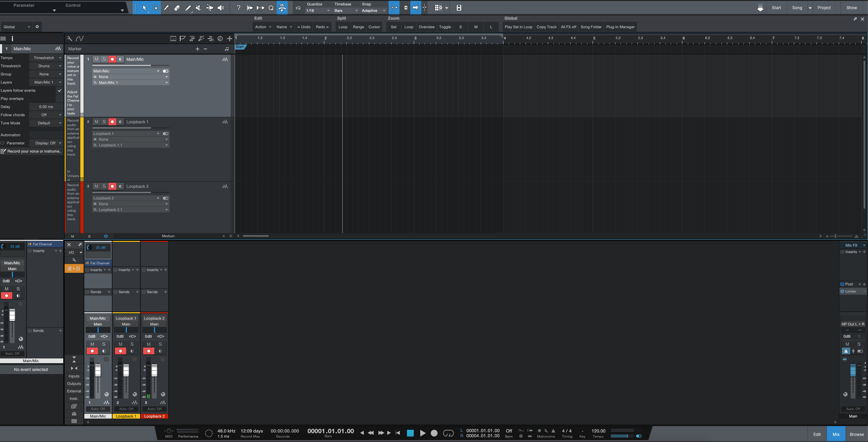This screenshot has height=442, width=868.
Task: Open Timestretch Drums dropdown
Action: click(x=46, y=66)
